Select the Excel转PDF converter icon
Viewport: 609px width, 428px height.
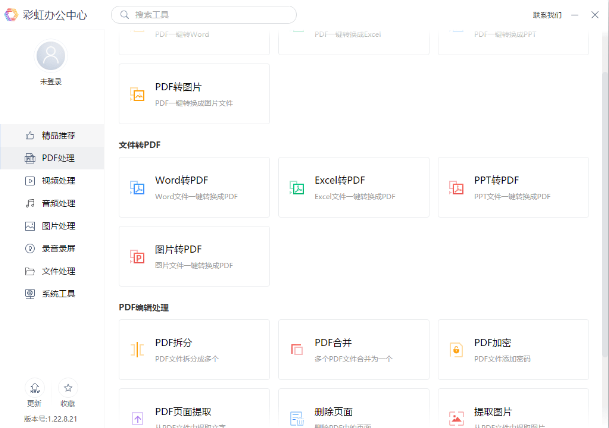[x=297, y=187]
